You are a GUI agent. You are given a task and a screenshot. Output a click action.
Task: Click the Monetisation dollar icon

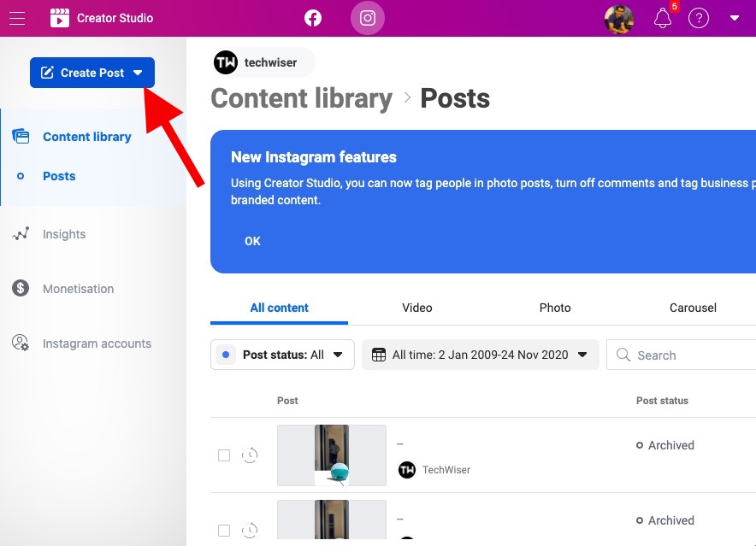pyautogui.click(x=21, y=288)
